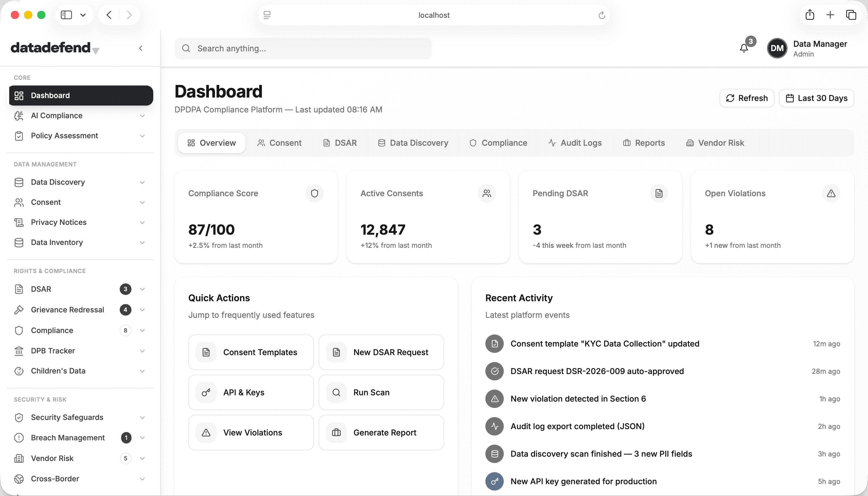Click the Breach Management badge showing 1

[126, 438]
